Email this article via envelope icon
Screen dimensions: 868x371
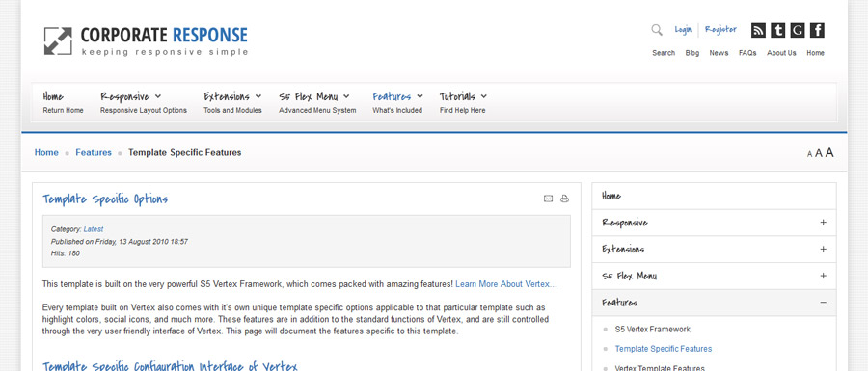(x=548, y=199)
